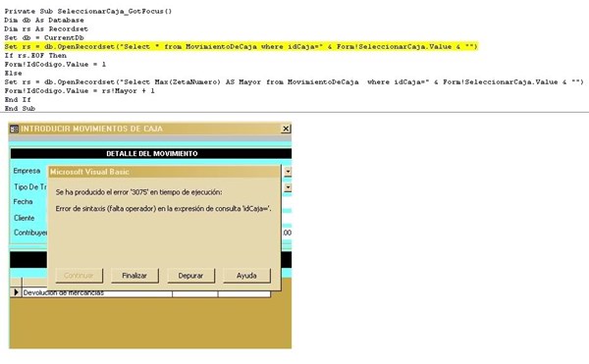This screenshot has height=364, width=589.
Task: Click the Dim db As Database line
Action: point(44,21)
